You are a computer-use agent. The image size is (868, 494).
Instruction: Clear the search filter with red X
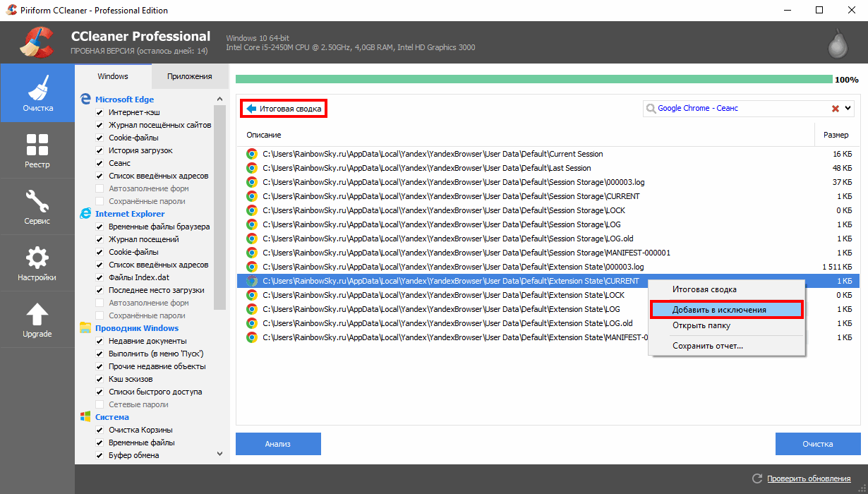coord(836,109)
